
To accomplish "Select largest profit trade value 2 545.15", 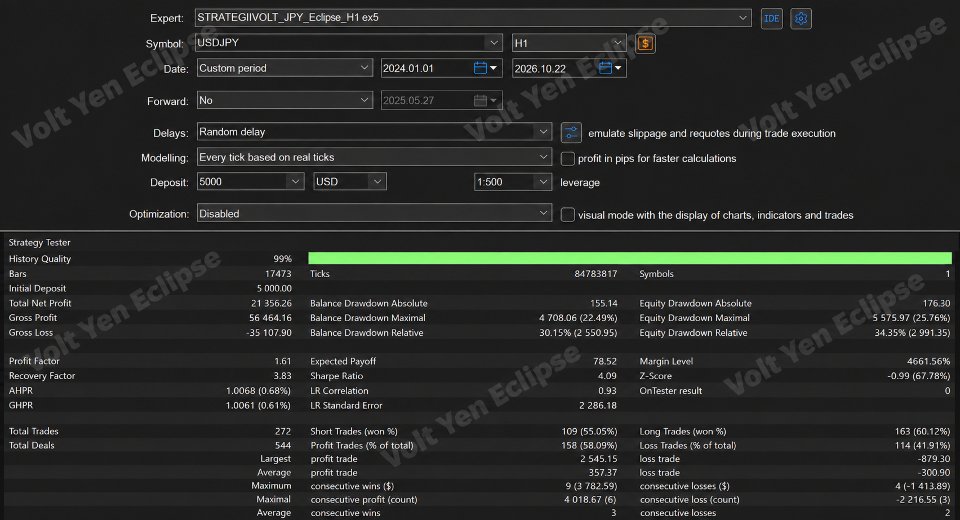I will click(x=599, y=459).
